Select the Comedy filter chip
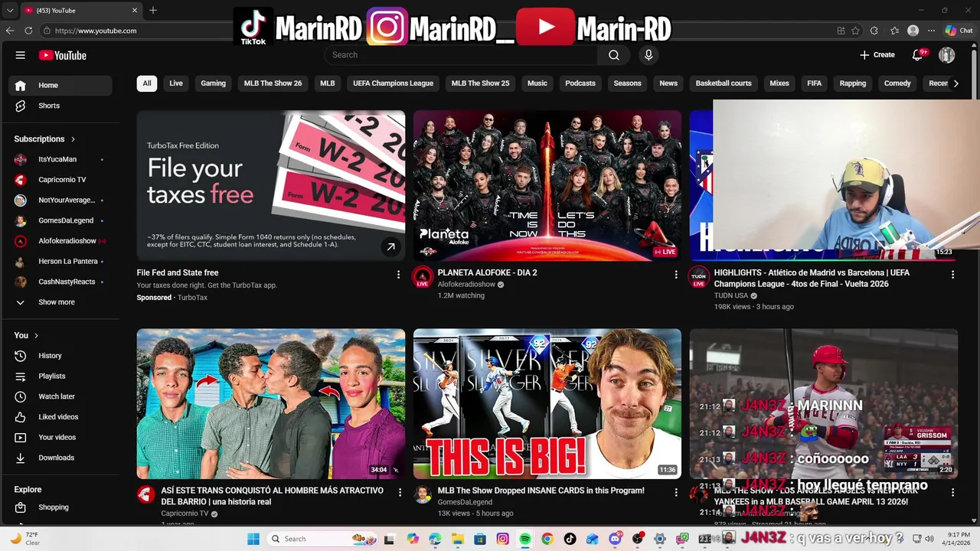This screenshot has height=551, width=980. pos(897,83)
